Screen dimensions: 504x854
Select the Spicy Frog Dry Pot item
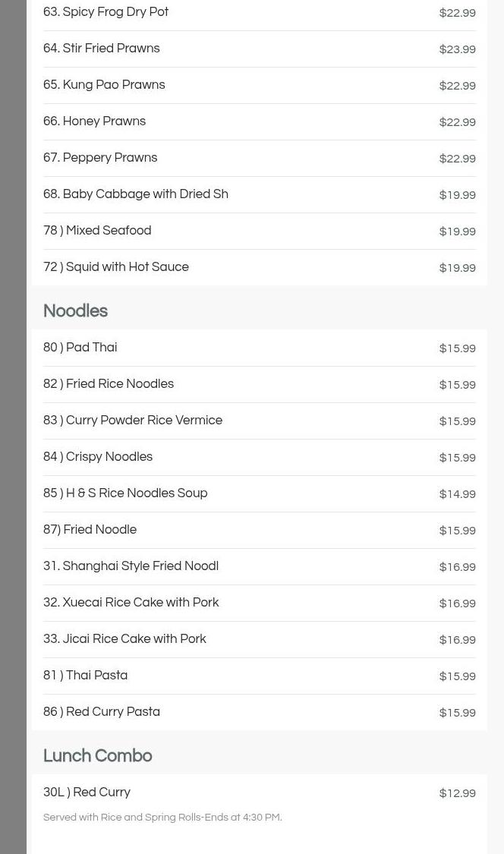[260, 13]
